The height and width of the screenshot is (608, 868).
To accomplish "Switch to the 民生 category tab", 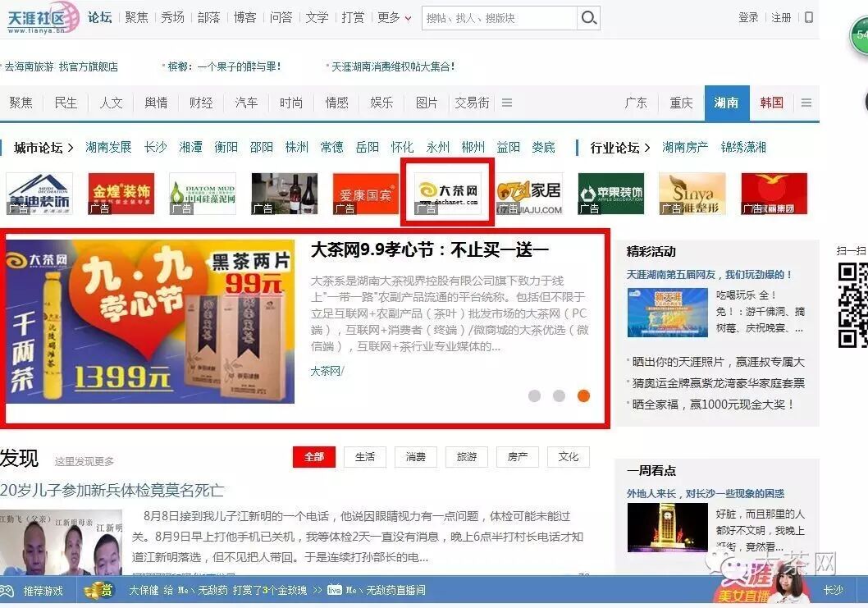I will click(66, 103).
